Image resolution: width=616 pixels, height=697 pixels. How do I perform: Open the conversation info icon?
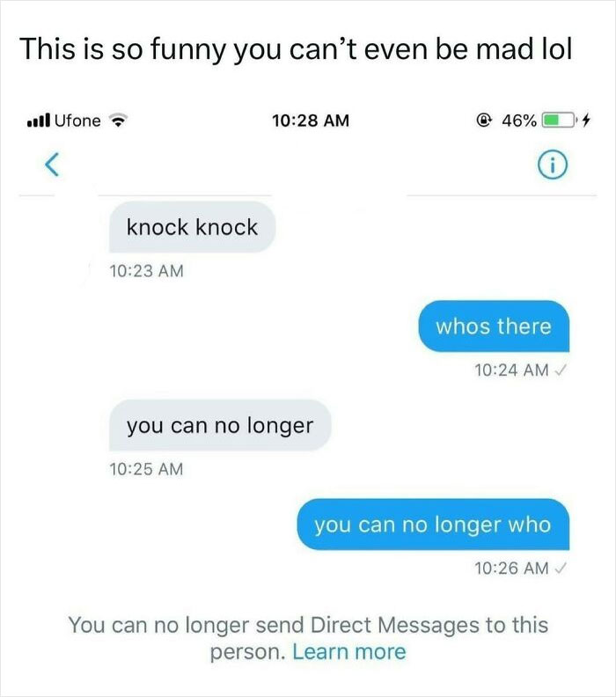553,165
